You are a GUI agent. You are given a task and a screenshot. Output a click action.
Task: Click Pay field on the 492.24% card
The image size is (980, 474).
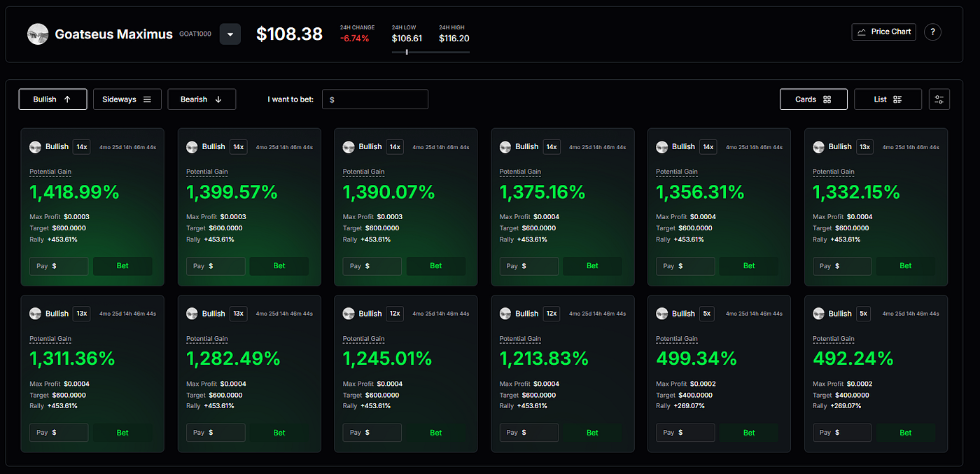click(842, 433)
